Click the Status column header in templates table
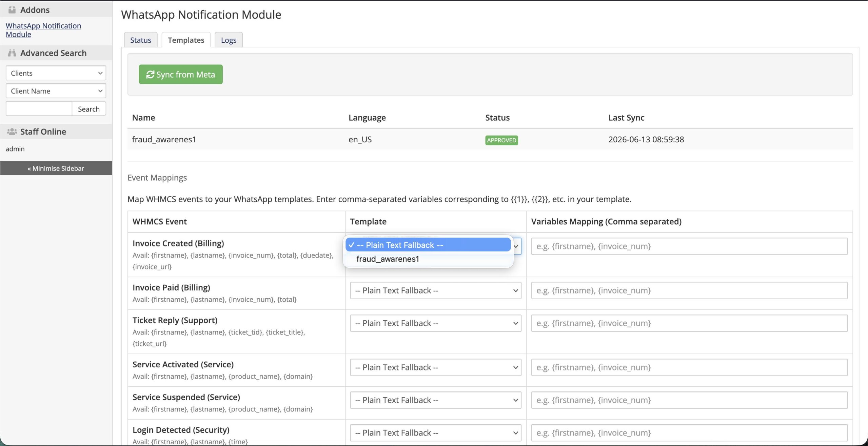Viewport: 868px width, 446px height. tap(497, 118)
